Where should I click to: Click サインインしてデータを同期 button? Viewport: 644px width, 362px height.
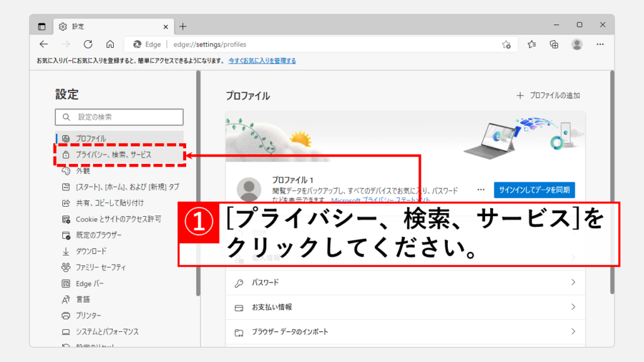[x=535, y=189]
